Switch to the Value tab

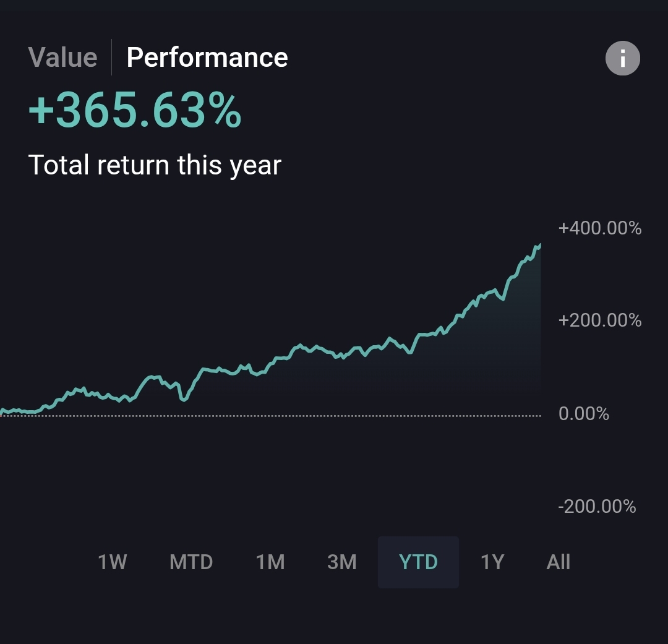click(x=62, y=58)
